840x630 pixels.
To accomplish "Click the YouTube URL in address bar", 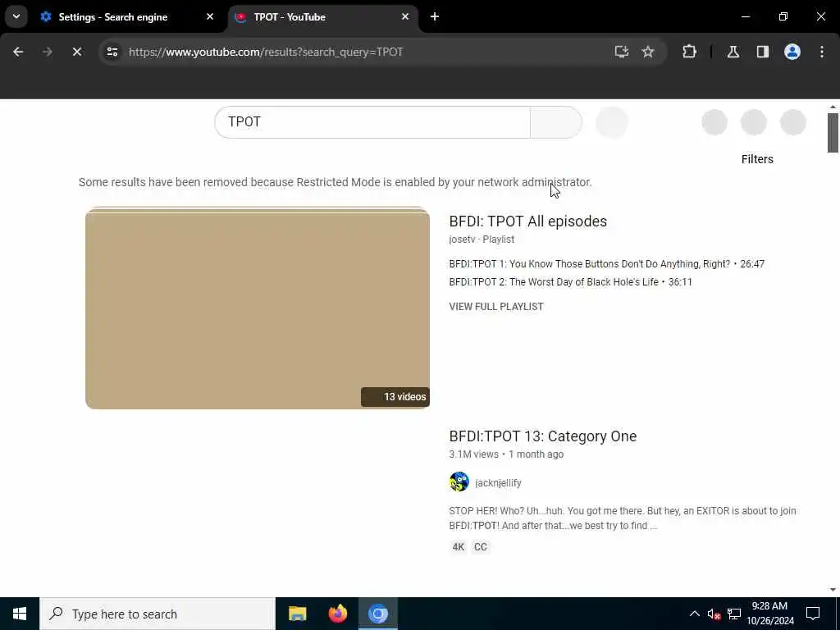I will (266, 52).
